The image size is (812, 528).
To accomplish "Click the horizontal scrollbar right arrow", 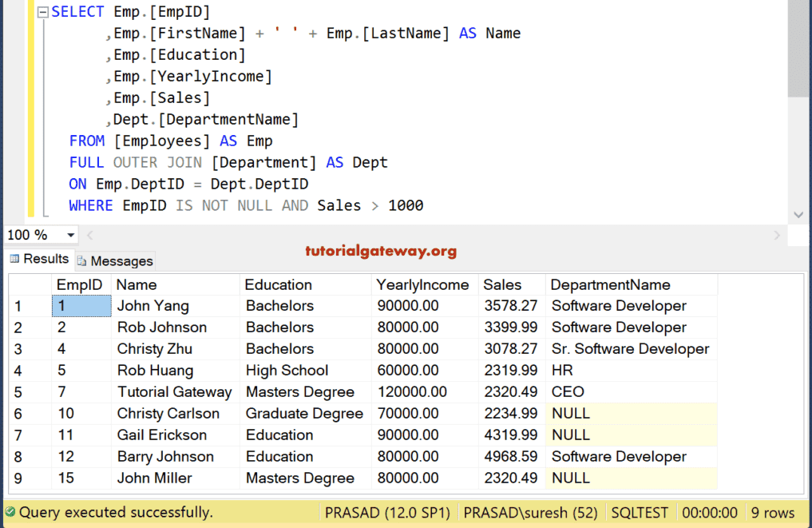I will (x=777, y=235).
